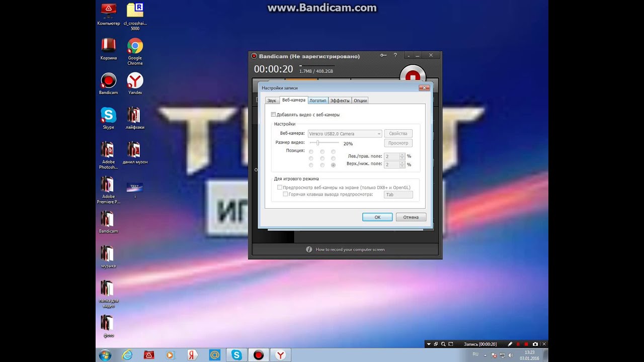Select the Bandicam desktop shortcut with red circle
Screen dimensions: 644x362
(108, 84)
